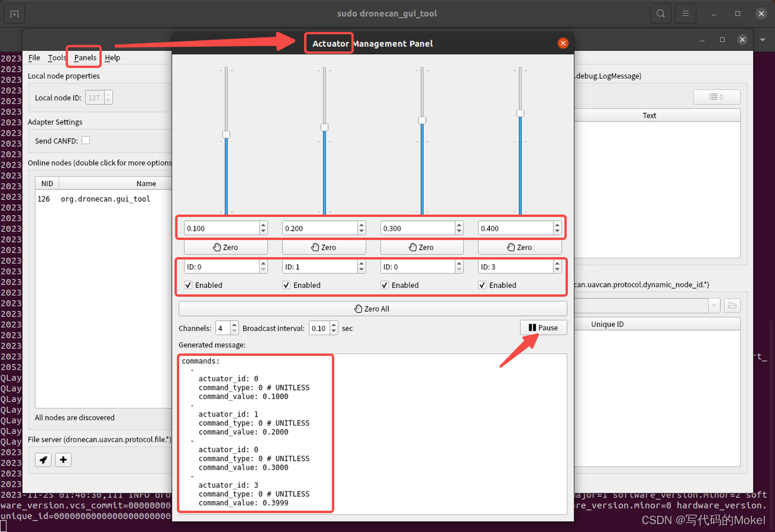The width and height of the screenshot is (775, 532).
Task: Enable the Send CANFD checkbox
Action: 85,139
